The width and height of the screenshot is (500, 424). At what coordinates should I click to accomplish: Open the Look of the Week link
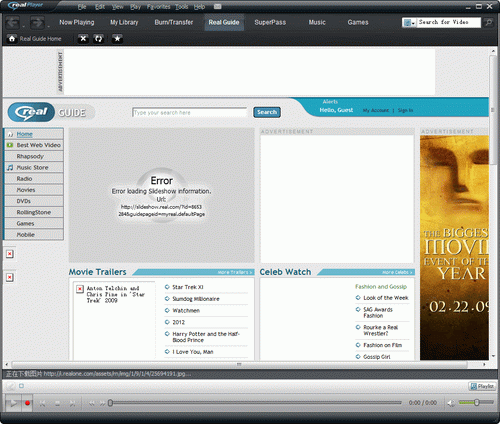[x=386, y=298]
